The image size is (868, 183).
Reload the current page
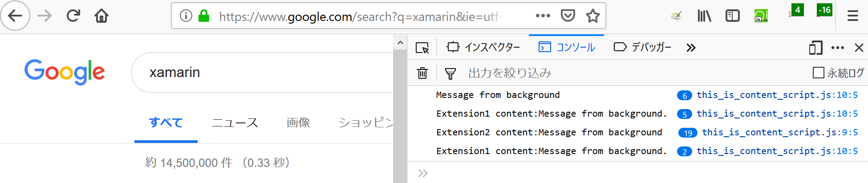click(x=73, y=16)
